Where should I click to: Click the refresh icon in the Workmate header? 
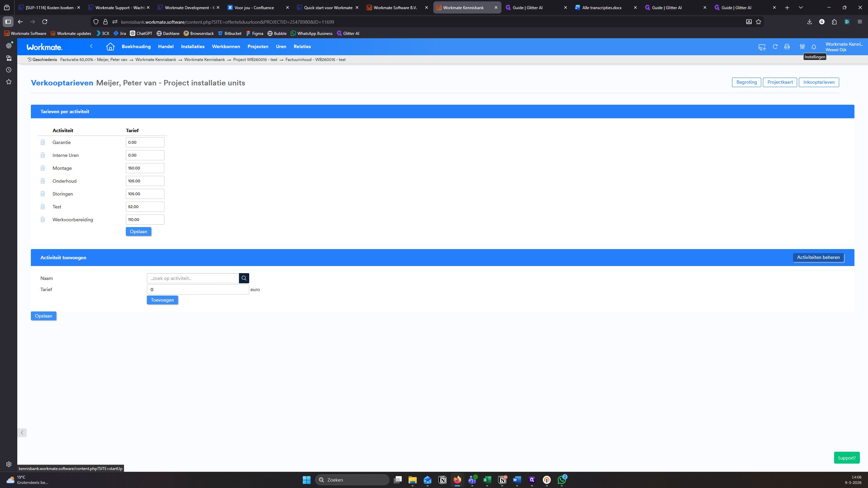(775, 47)
